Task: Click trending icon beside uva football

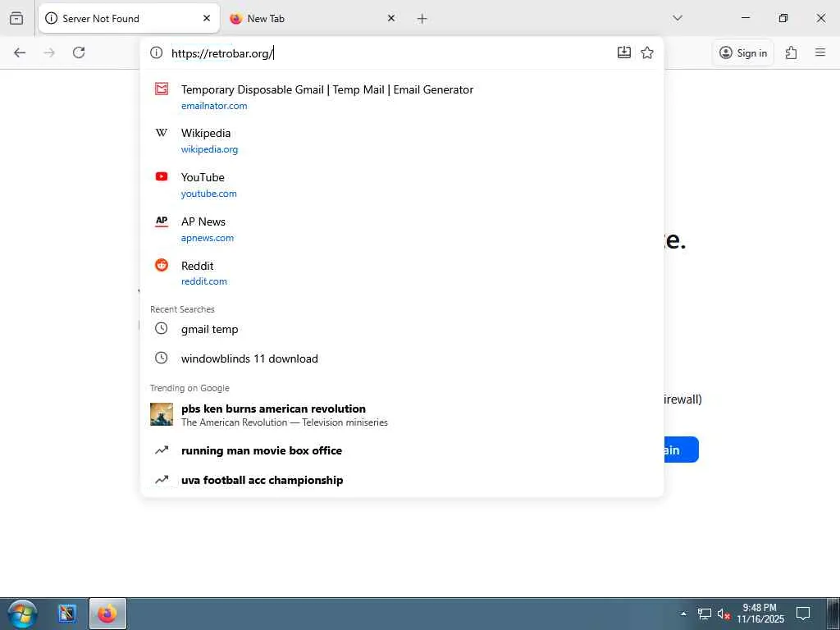Action: point(162,480)
